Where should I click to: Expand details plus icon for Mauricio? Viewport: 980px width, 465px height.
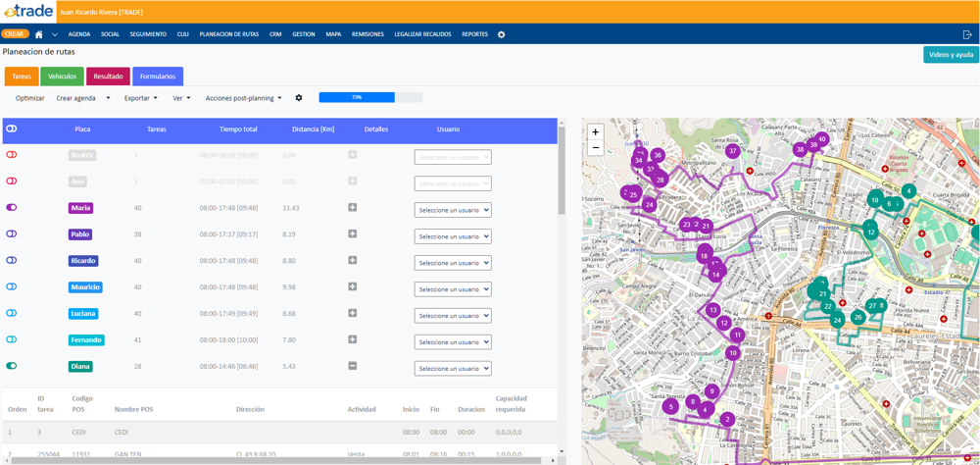tap(353, 286)
